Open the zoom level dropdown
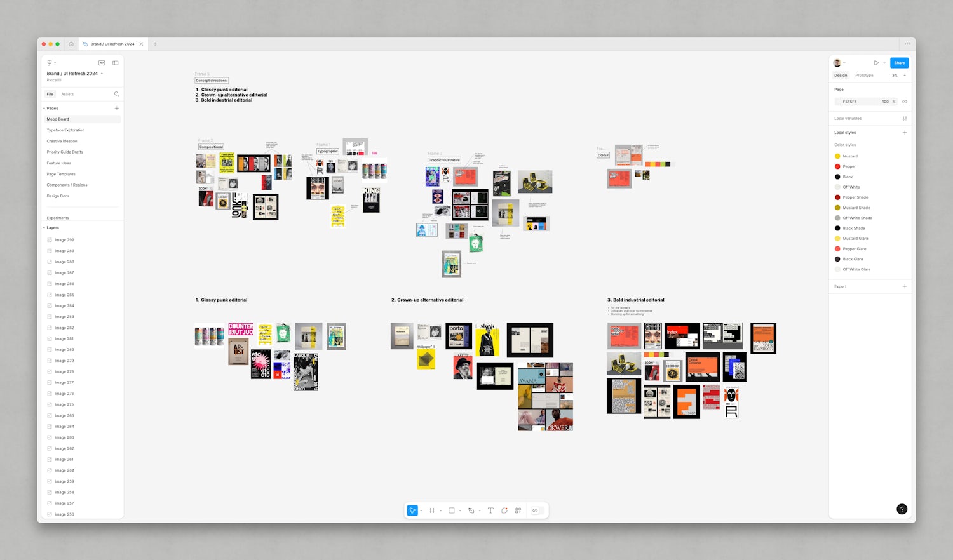The height and width of the screenshot is (560, 953). pyautogui.click(x=898, y=76)
